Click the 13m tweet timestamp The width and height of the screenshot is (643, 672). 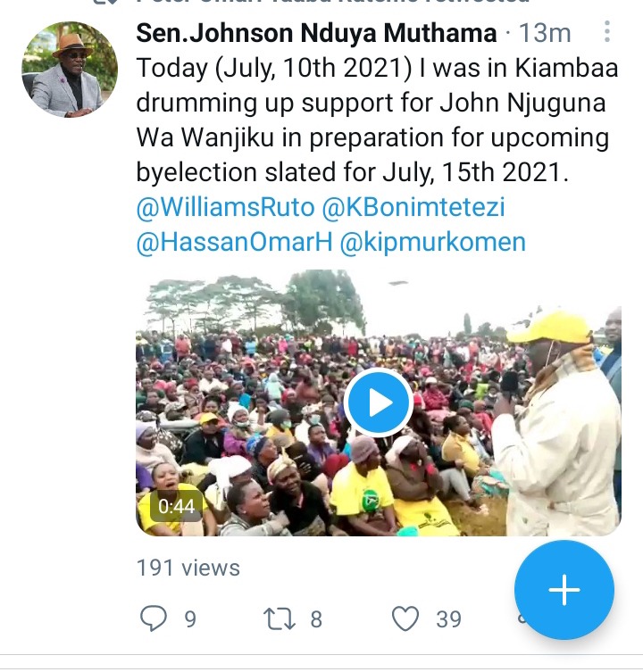(545, 33)
